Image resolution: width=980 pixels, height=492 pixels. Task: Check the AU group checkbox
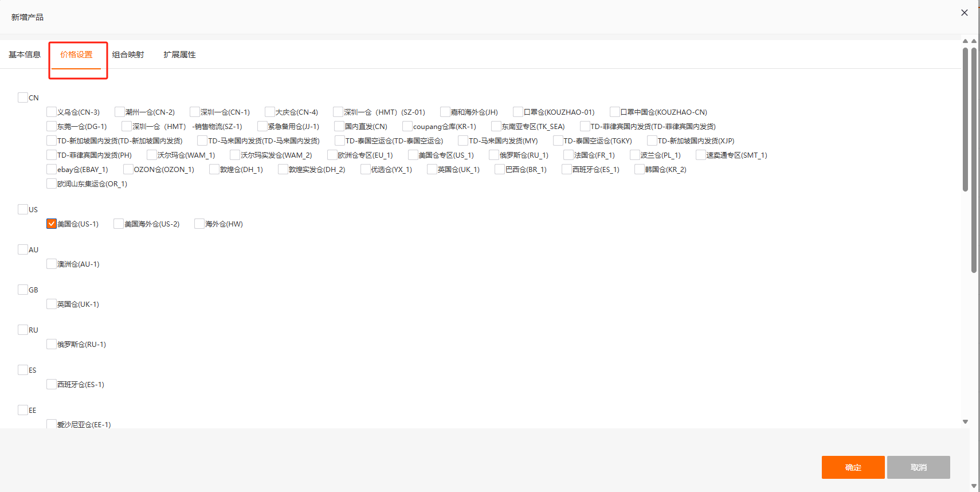point(23,249)
